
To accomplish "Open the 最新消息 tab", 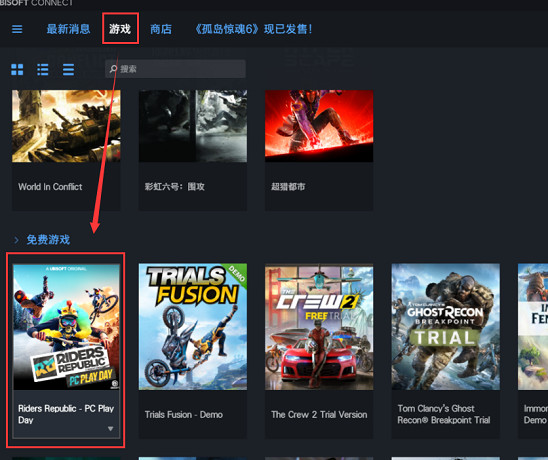I will pos(68,29).
